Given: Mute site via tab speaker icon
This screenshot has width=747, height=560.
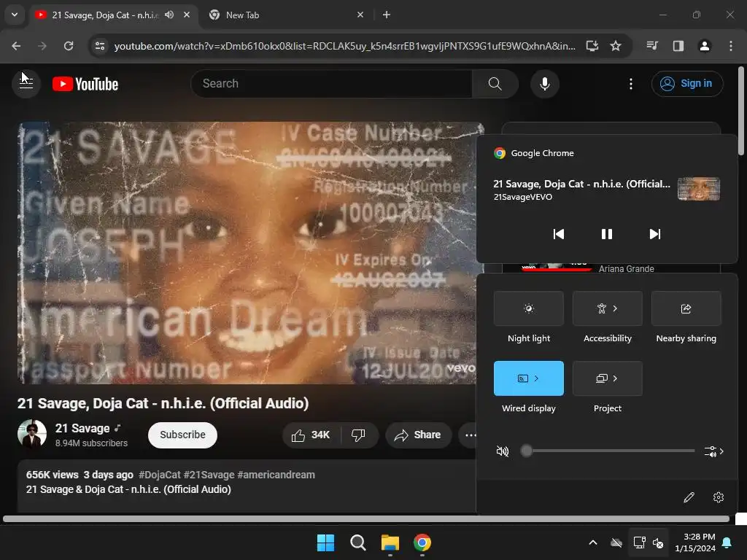Looking at the screenshot, I should (169, 15).
